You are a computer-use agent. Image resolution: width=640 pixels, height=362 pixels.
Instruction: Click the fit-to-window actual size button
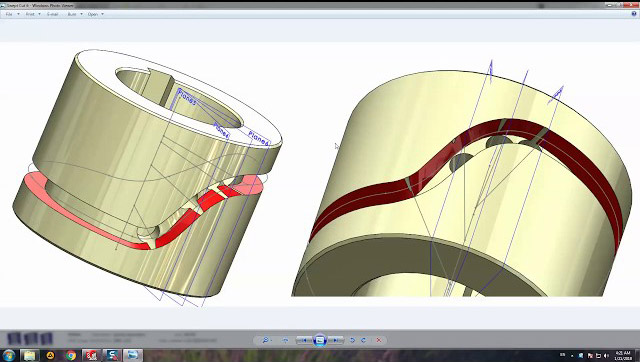(285, 340)
